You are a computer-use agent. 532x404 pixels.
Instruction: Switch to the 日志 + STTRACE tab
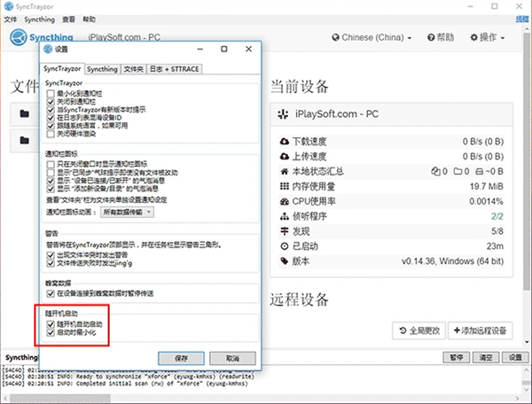(x=175, y=69)
